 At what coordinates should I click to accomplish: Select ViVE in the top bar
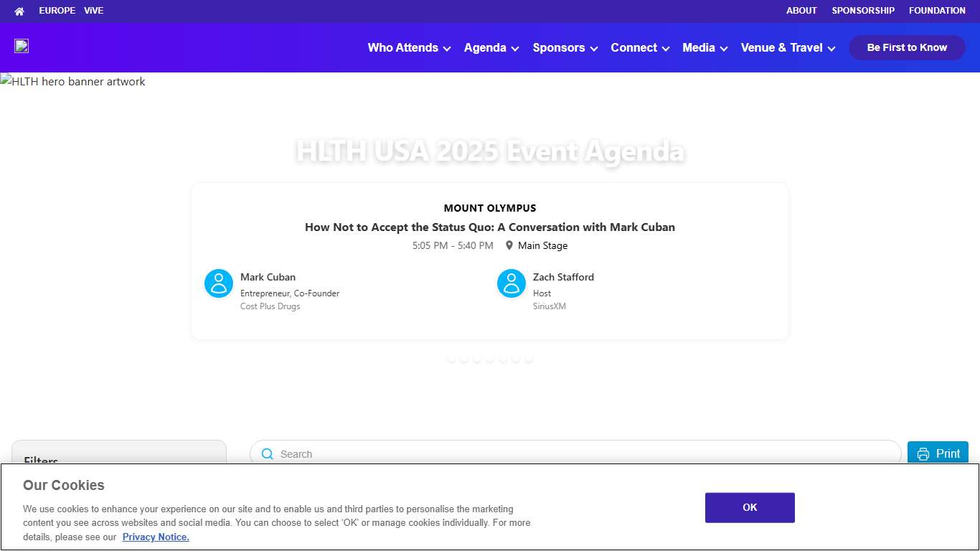coord(93,11)
